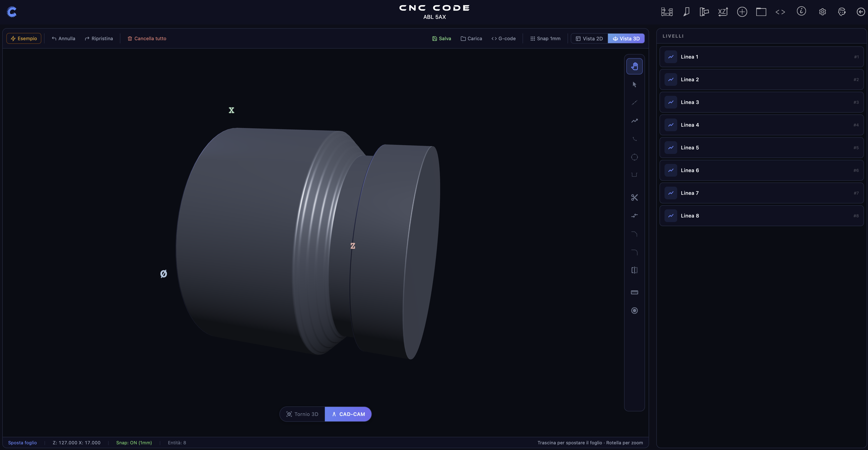Select Linea 5 layer row
This screenshot has height=450, width=868.
coord(761,148)
